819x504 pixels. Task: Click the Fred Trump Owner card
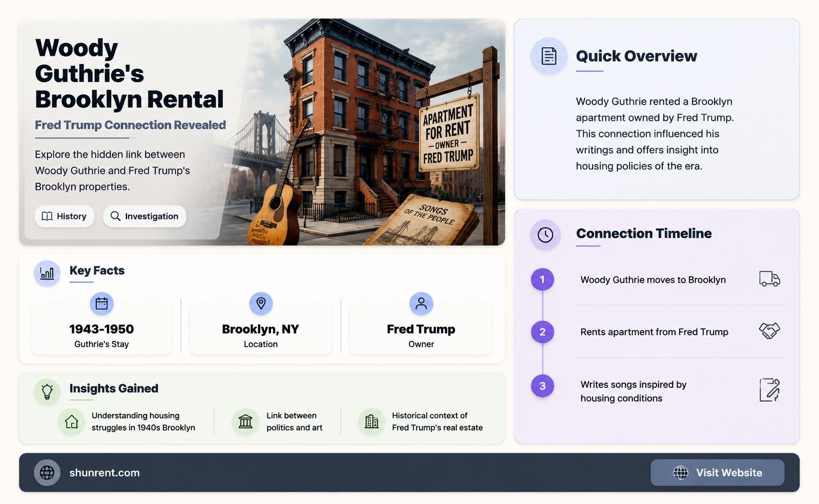tap(421, 329)
